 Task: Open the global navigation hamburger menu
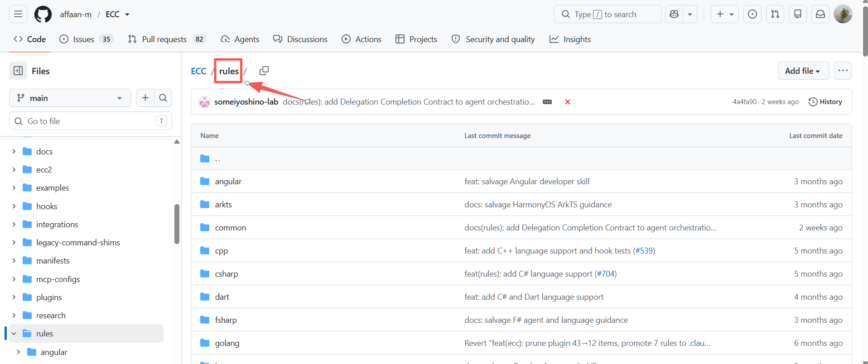[x=18, y=14]
